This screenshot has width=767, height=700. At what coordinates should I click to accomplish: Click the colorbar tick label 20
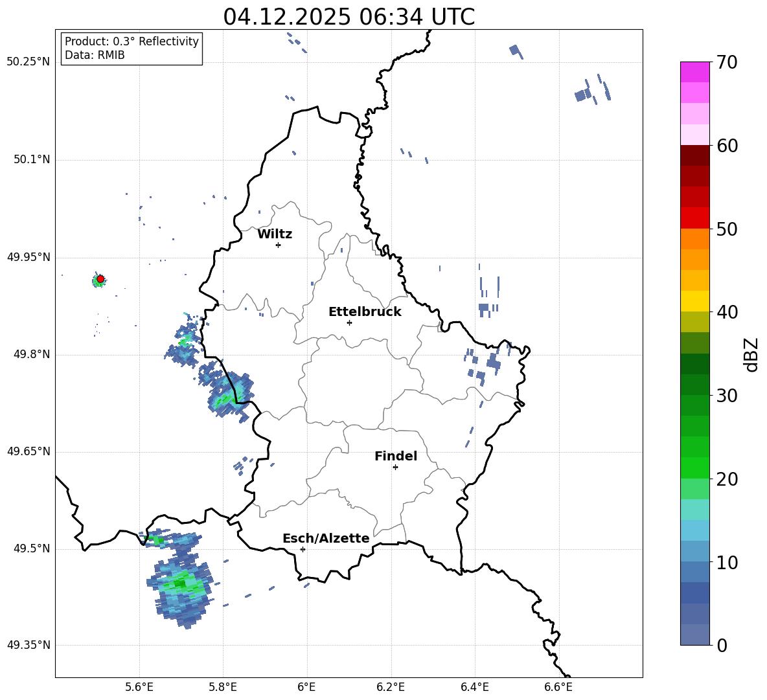727,479
